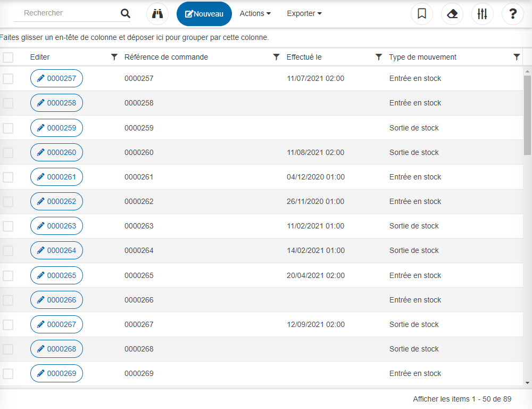Click into the Rechercher search field
The height and width of the screenshot is (409, 532).
coord(66,13)
